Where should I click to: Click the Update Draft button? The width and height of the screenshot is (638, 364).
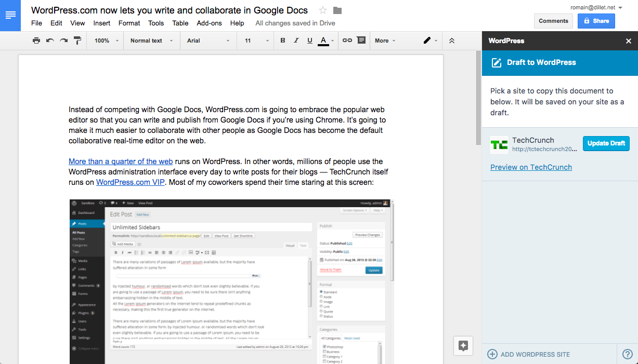click(x=606, y=143)
